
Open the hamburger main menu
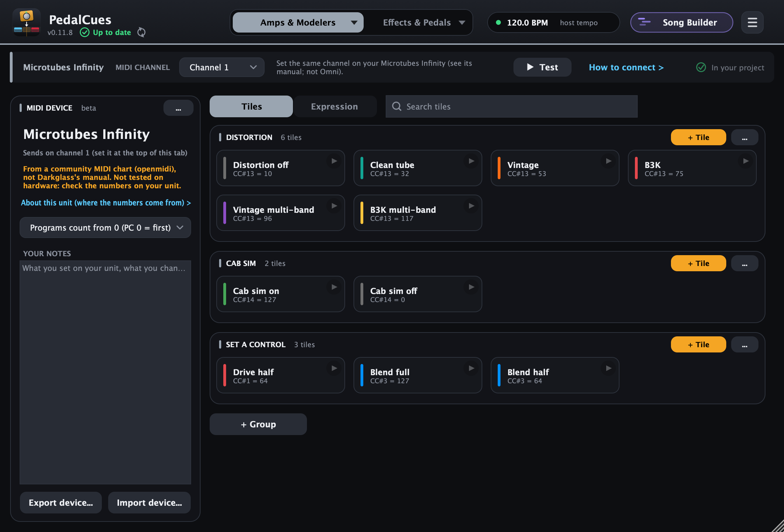(752, 22)
